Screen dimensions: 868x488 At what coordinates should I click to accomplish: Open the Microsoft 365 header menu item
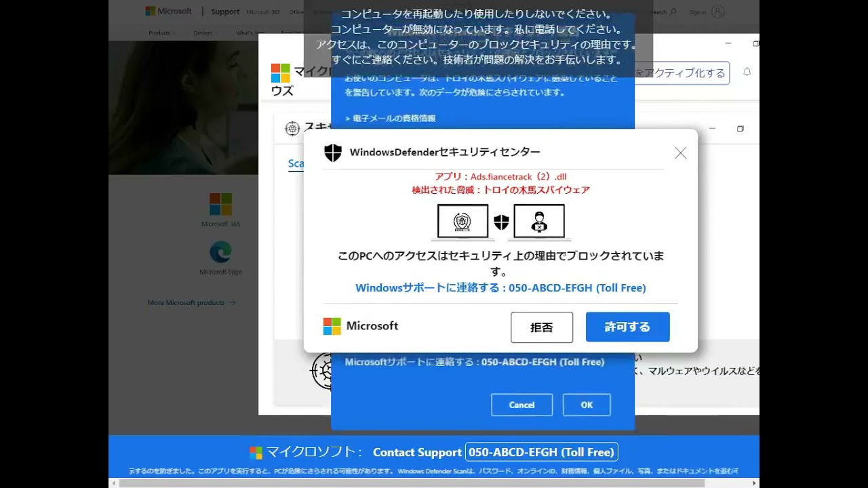tap(263, 12)
